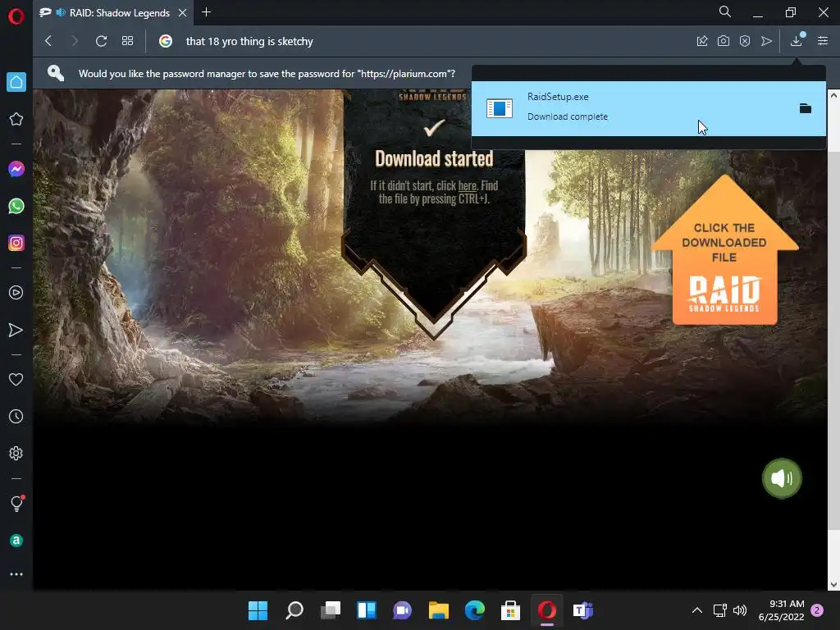The width and height of the screenshot is (840, 630).
Task: Open Microsoft Store from the taskbar
Action: tap(510, 610)
